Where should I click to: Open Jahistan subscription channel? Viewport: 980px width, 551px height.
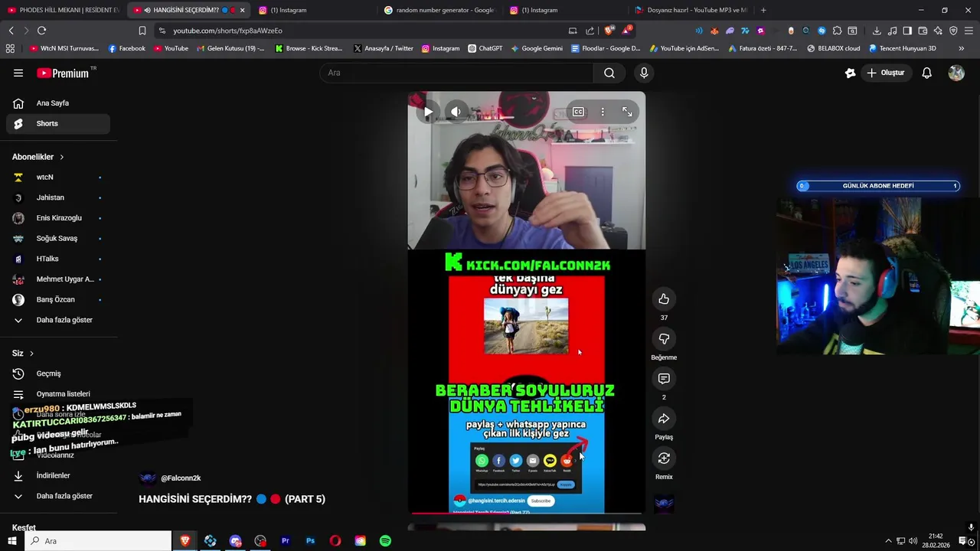(58, 197)
